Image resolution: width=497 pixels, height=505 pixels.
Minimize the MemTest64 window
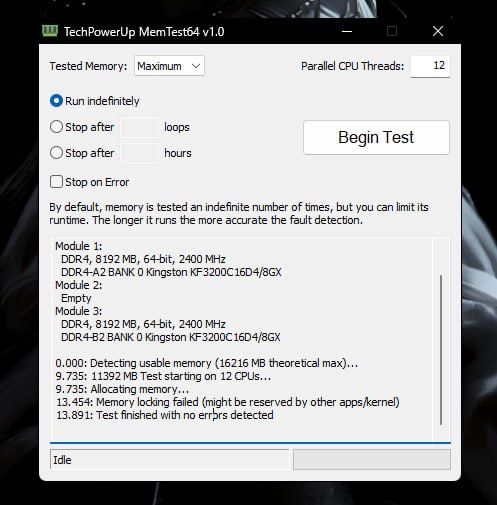click(x=347, y=31)
